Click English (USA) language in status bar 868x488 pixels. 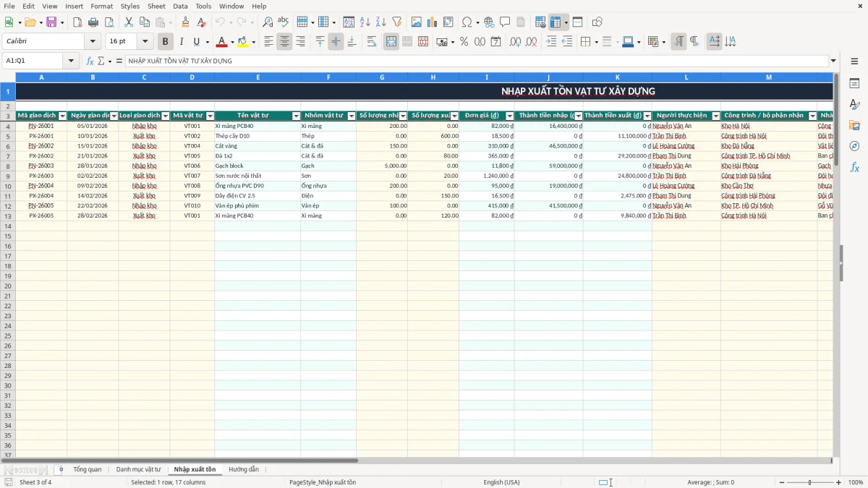[x=501, y=482]
